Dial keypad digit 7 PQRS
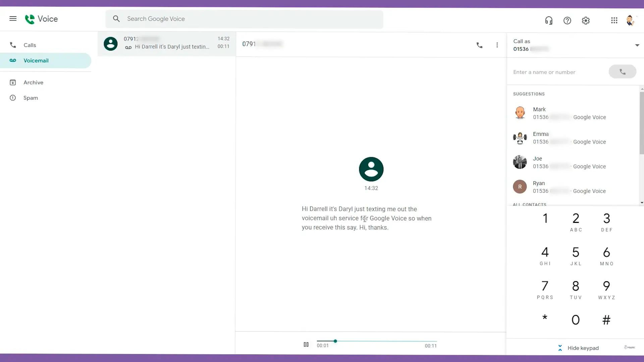This screenshot has height=362, width=644. (x=545, y=290)
